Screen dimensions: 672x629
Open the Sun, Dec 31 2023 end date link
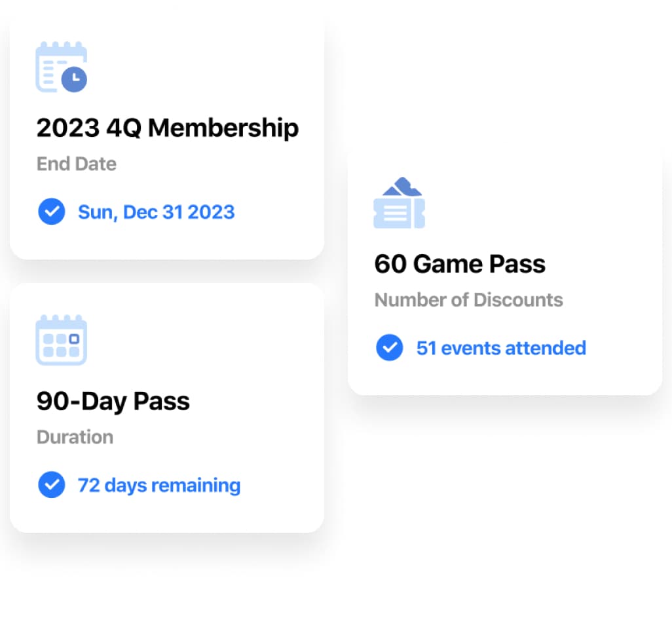pyautogui.click(x=156, y=212)
